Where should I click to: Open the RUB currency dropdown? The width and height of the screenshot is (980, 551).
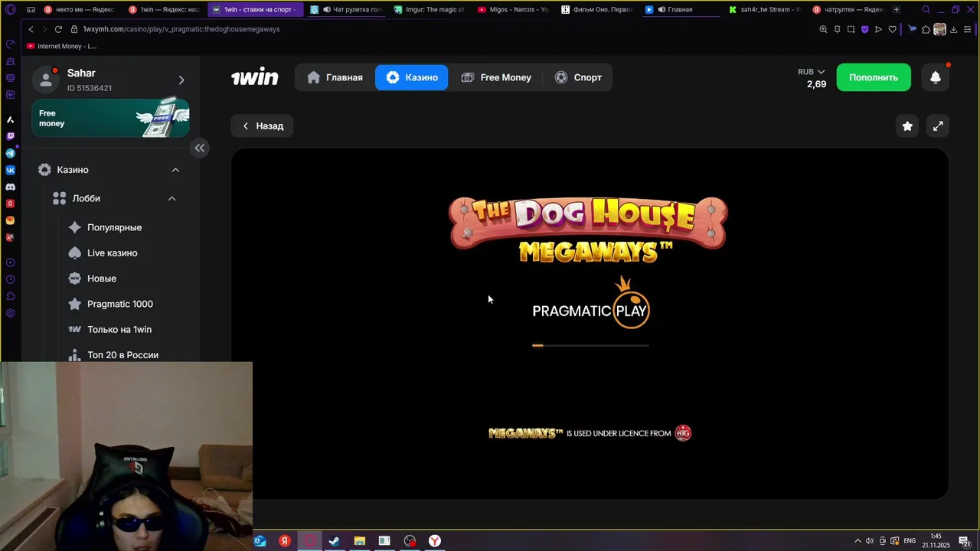tap(812, 72)
